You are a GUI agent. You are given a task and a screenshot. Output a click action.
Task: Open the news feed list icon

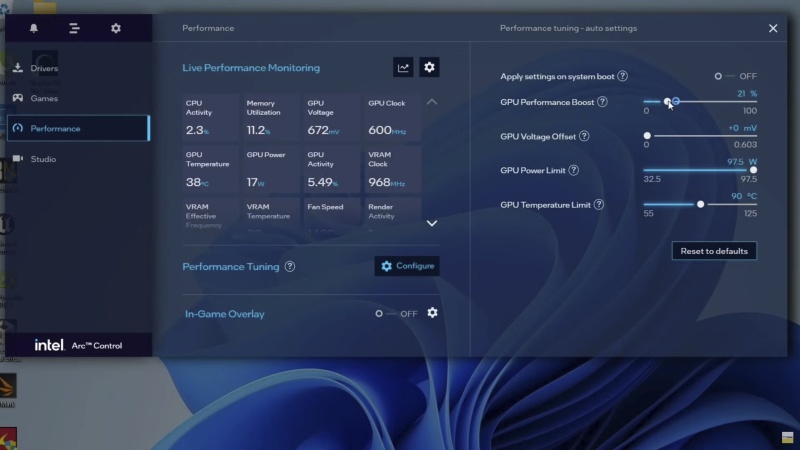tap(74, 28)
